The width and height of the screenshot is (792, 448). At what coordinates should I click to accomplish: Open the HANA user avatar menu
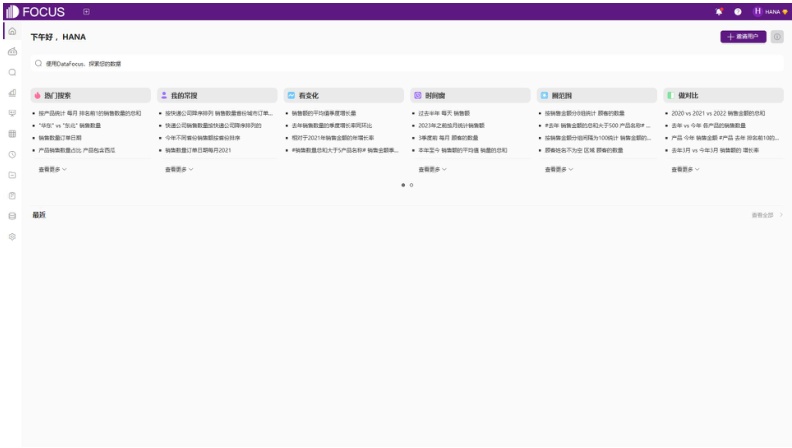pos(770,12)
